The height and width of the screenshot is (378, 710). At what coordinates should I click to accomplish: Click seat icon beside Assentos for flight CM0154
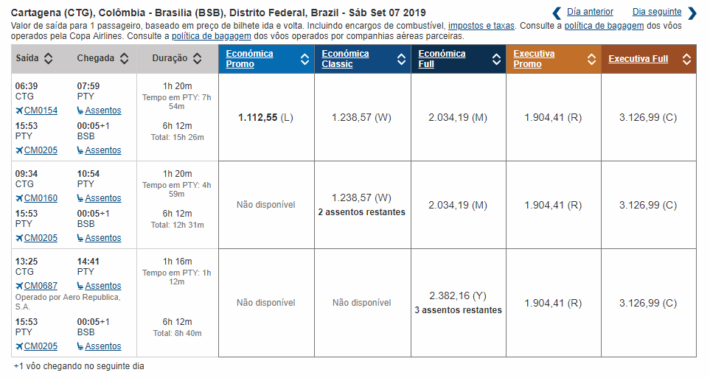[x=80, y=110]
